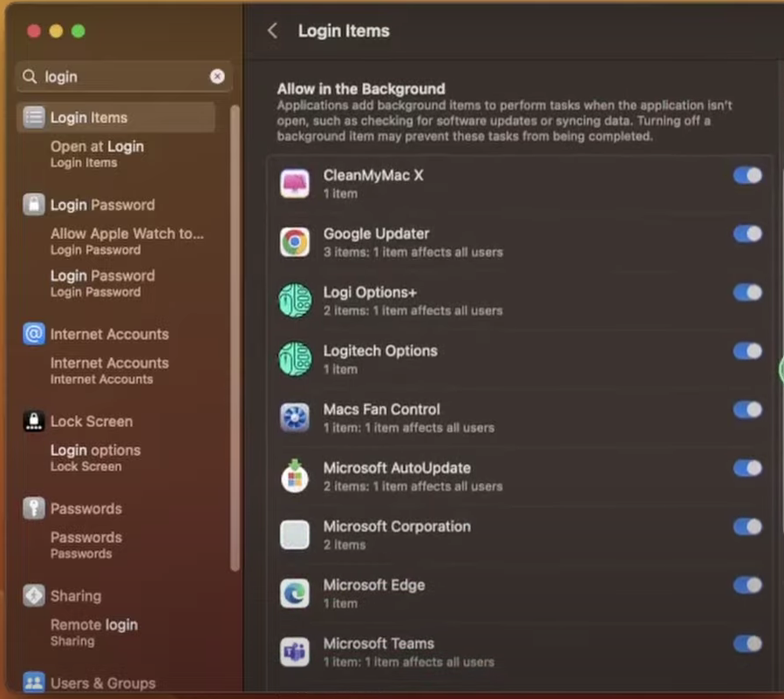This screenshot has width=784, height=699.
Task: Click the sidebar vertical scrollbar
Action: tap(235, 338)
